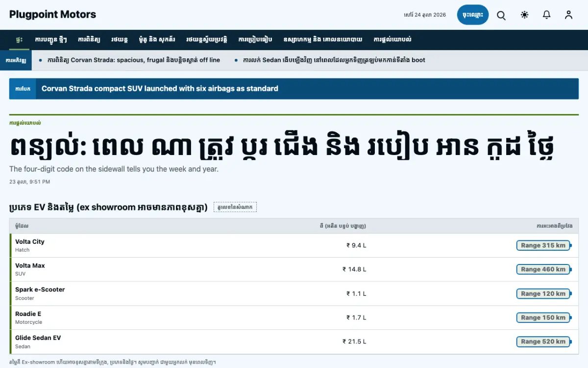Open the ticker headline about Corvan Strada review
Image resolution: width=588 pixels, height=368 pixels.
[x=134, y=60]
